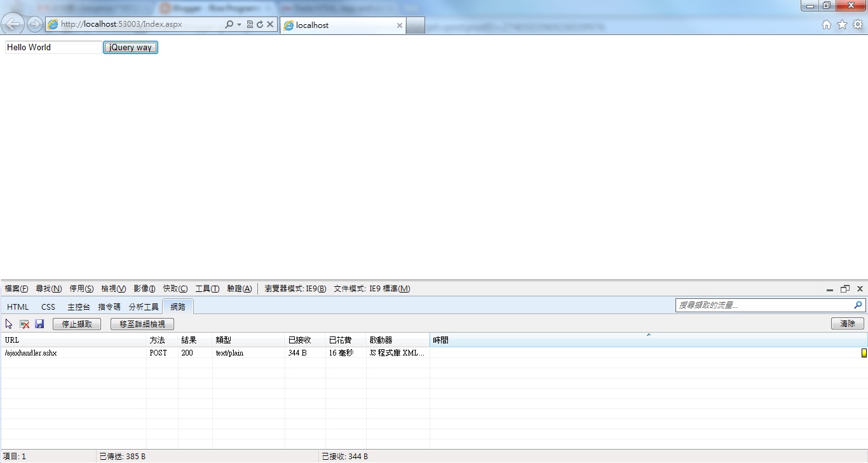Open the browser Tools gear icon
The image size is (868, 463).
858,25
